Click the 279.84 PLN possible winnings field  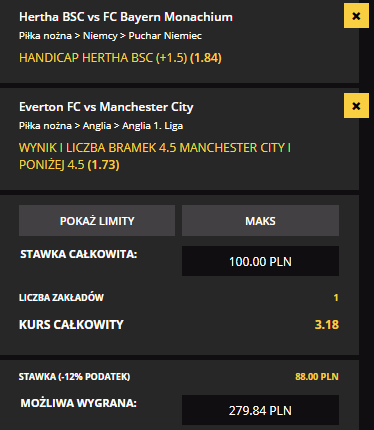[260, 410]
